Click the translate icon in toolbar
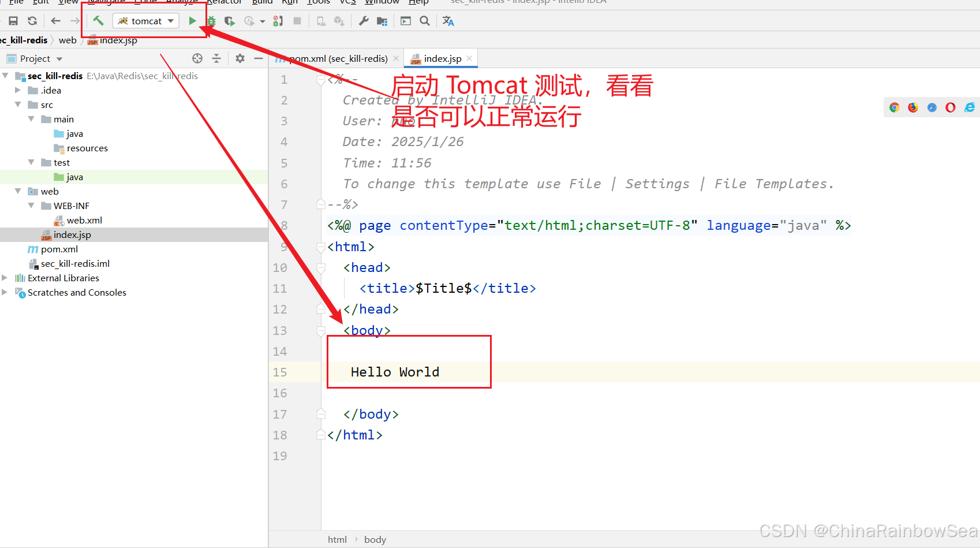Screen dimensions: 980x548 click(x=448, y=21)
